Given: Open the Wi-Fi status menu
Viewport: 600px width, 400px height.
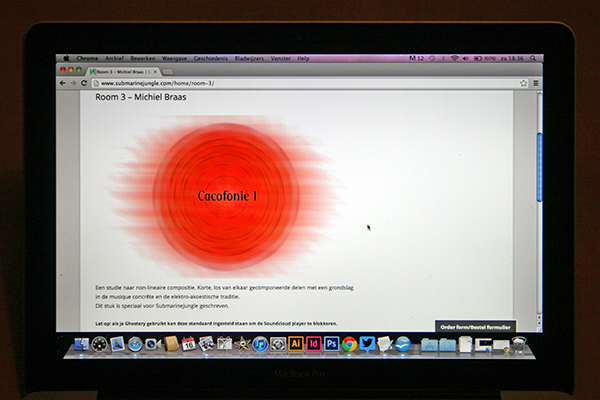Looking at the screenshot, I should tap(454, 58).
